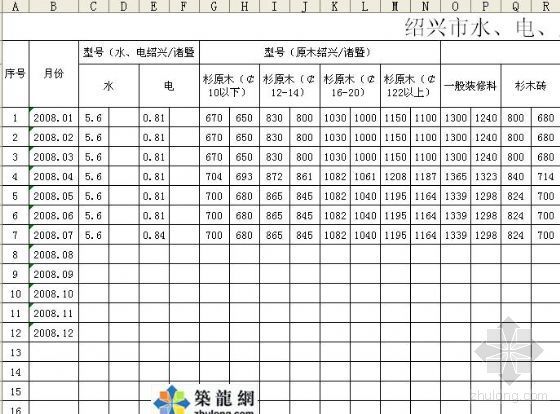Click the 840 value in row 2008.04
The image size is (560, 414).
coord(516,176)
